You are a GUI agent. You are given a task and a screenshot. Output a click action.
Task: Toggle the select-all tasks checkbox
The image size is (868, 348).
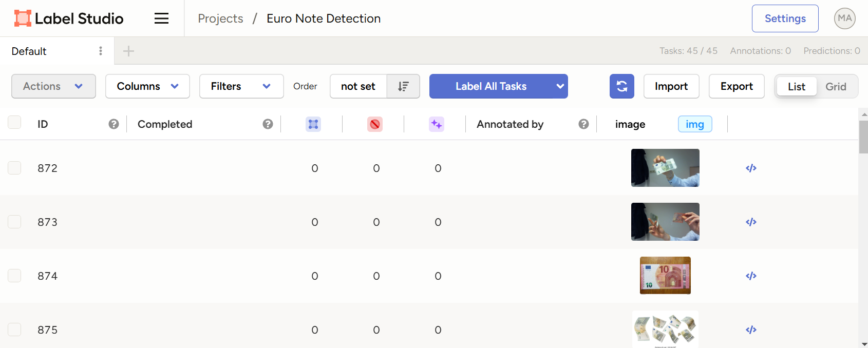(14, 122)
